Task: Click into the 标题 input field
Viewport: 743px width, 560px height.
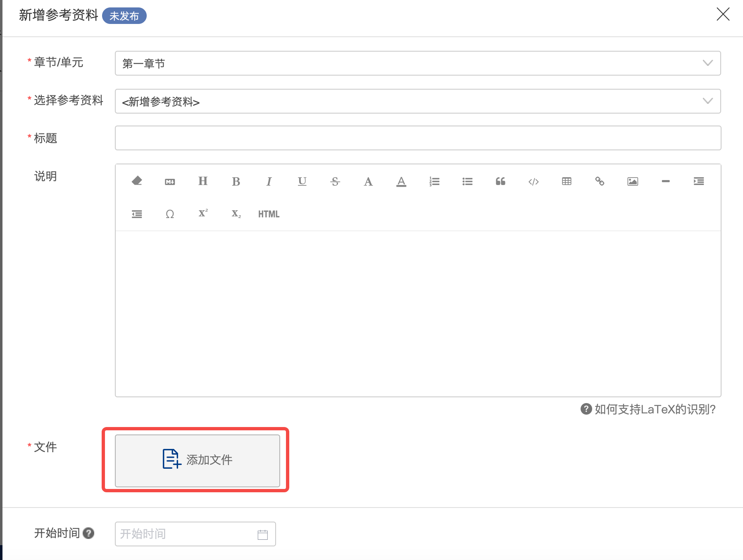Action: tap(417, 138)
